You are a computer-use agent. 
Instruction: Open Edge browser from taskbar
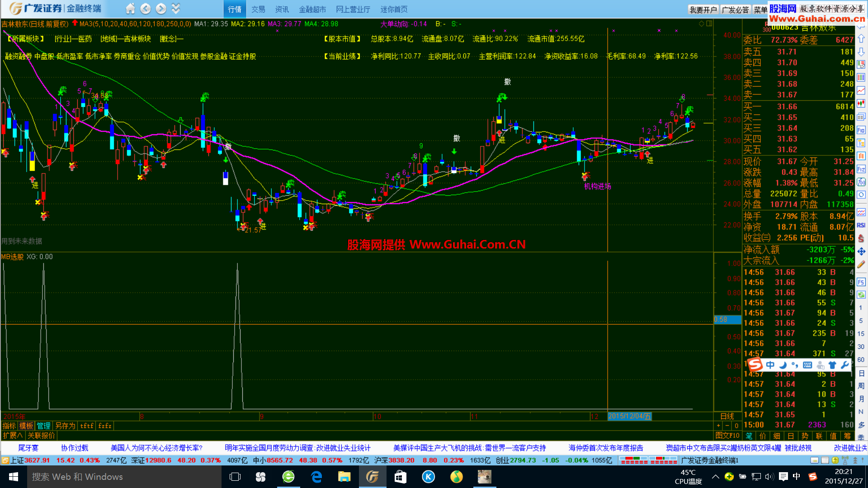click(316, 477)
